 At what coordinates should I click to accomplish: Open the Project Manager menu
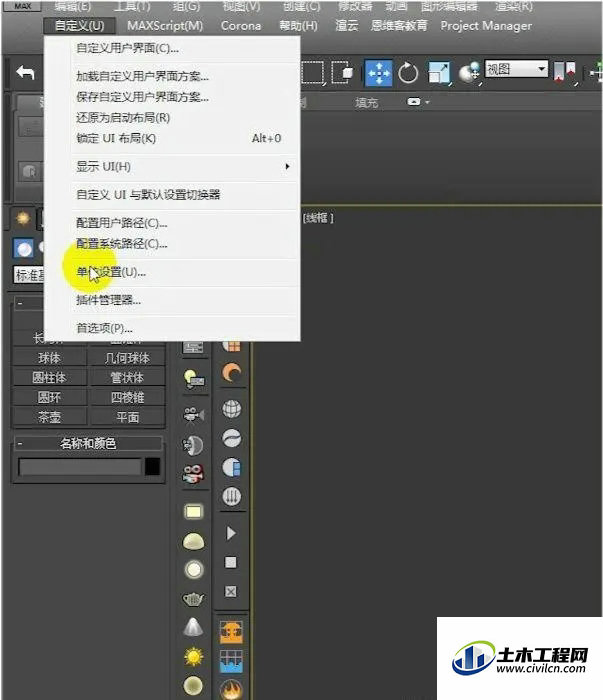point(486,25)
